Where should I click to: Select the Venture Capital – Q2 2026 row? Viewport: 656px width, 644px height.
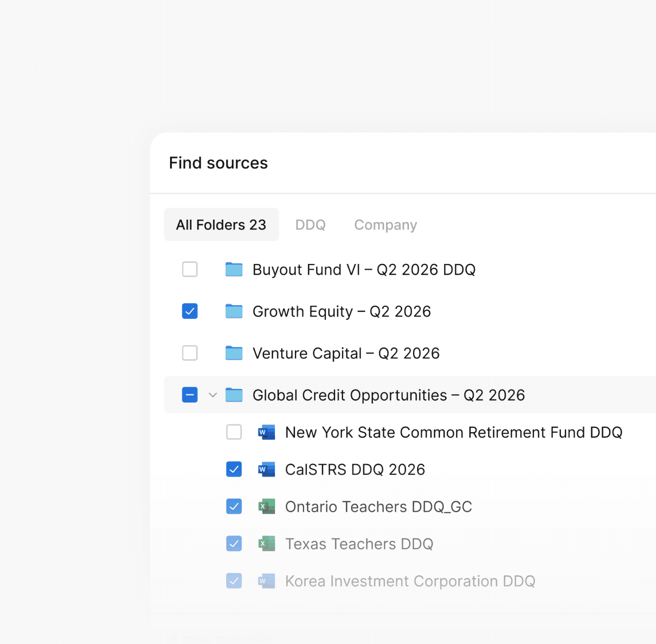coord(410,353)
